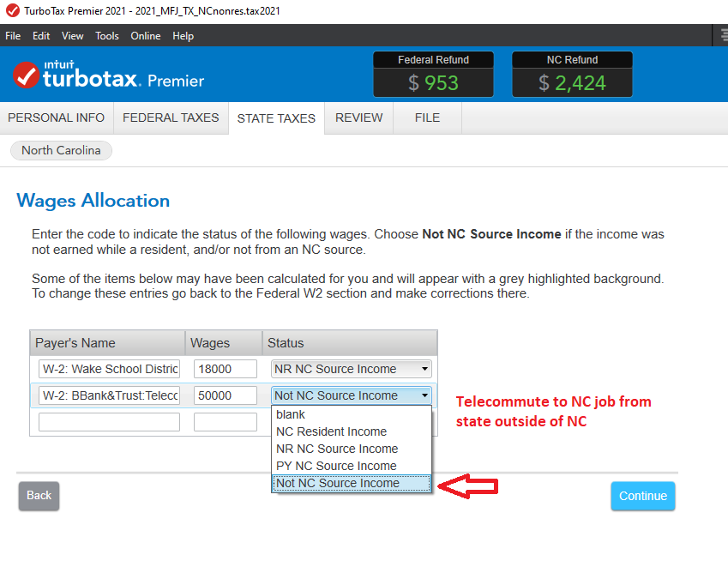Select the Review tab
Screen dimensions: 728x567
[x=358, y=118]
